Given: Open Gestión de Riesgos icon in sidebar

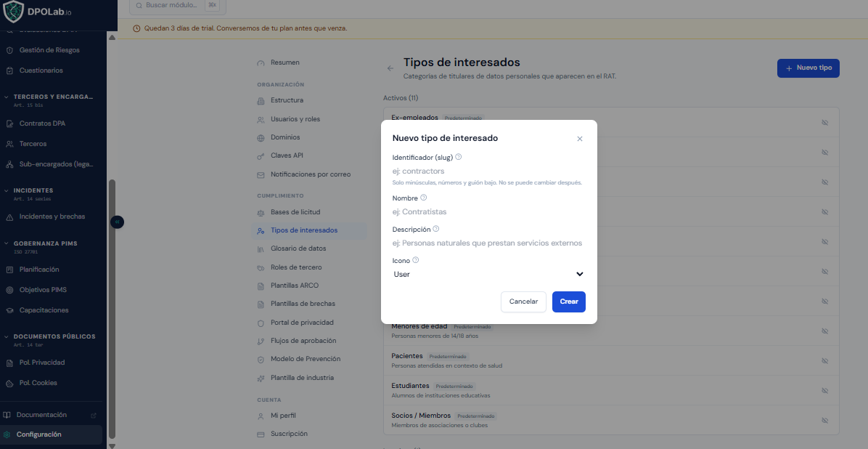Looking at the screenshot, I should click(x=9, y=50).
